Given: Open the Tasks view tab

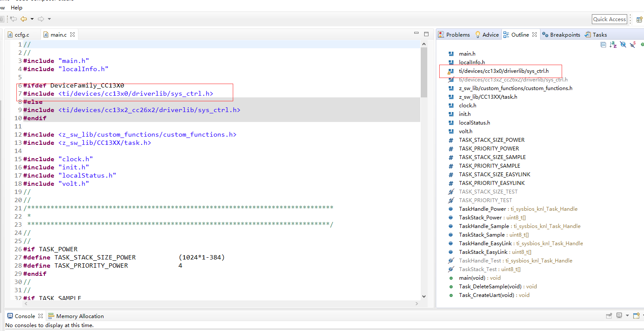Looking at the screenshot, I should coord(596,34).
